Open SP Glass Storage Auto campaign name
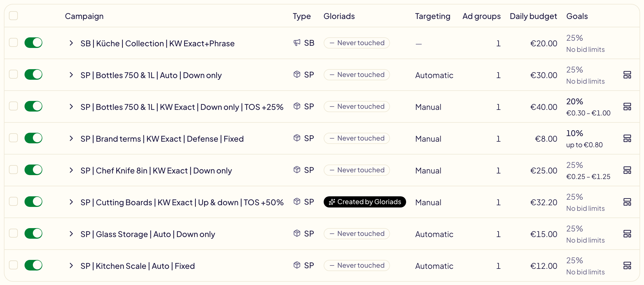 coord(148,234)
